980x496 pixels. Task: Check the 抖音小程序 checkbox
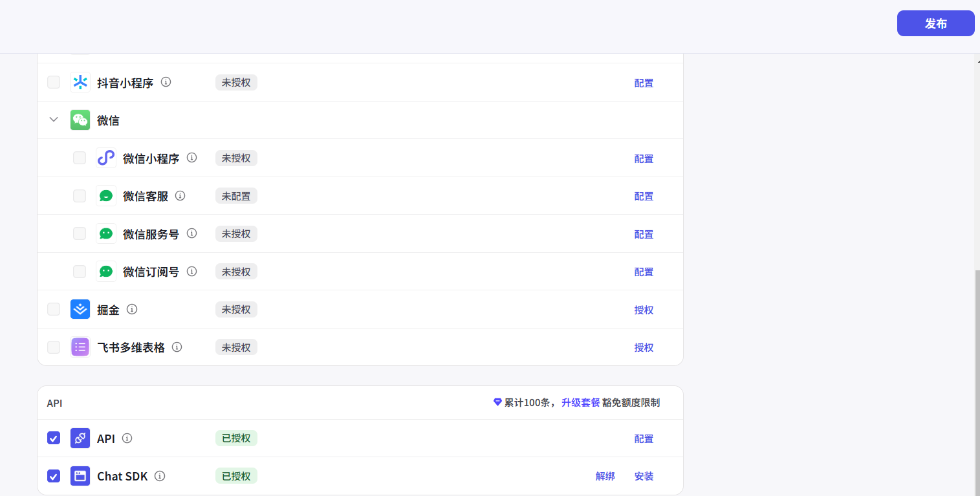pyautogui.click(x=54, y=82)
